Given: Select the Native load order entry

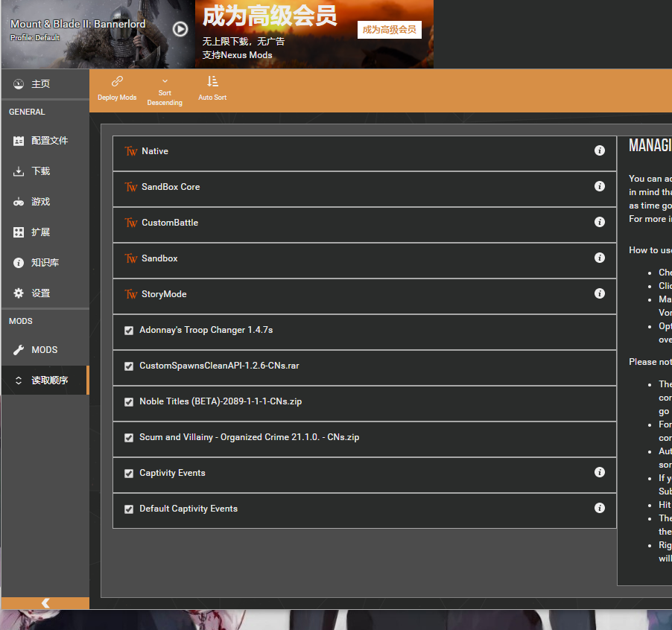Looking at the screenshot, I should point(364,153).
